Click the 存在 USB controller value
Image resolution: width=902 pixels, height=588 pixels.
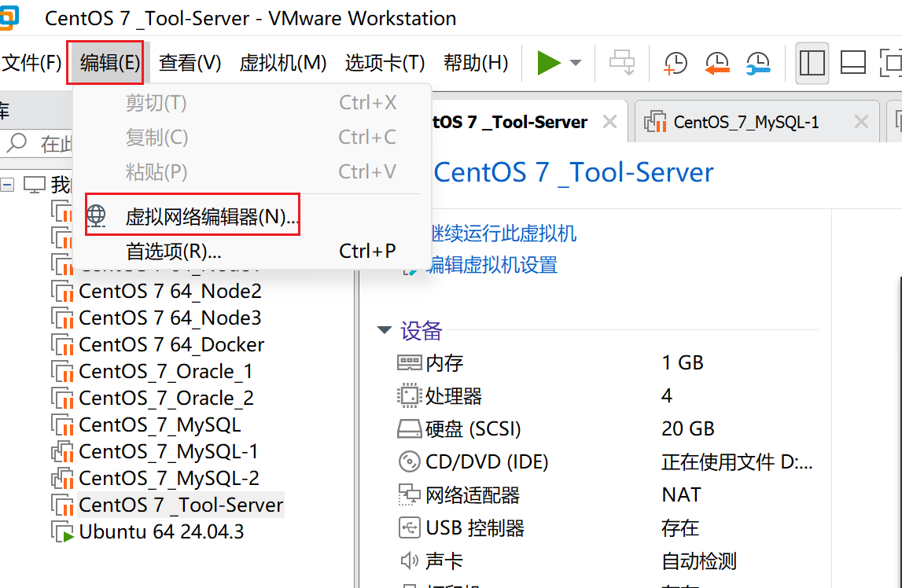click(x=680, y=527)
